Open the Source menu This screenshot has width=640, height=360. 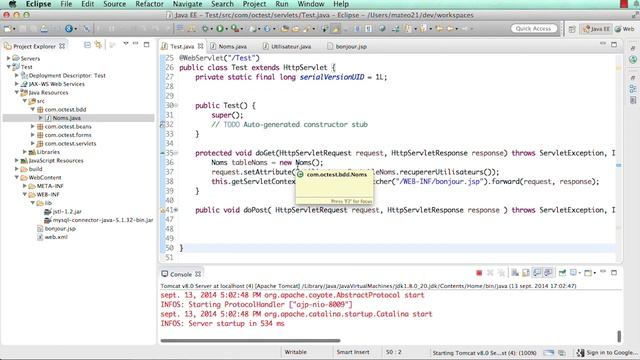click(x=114, y=4)
